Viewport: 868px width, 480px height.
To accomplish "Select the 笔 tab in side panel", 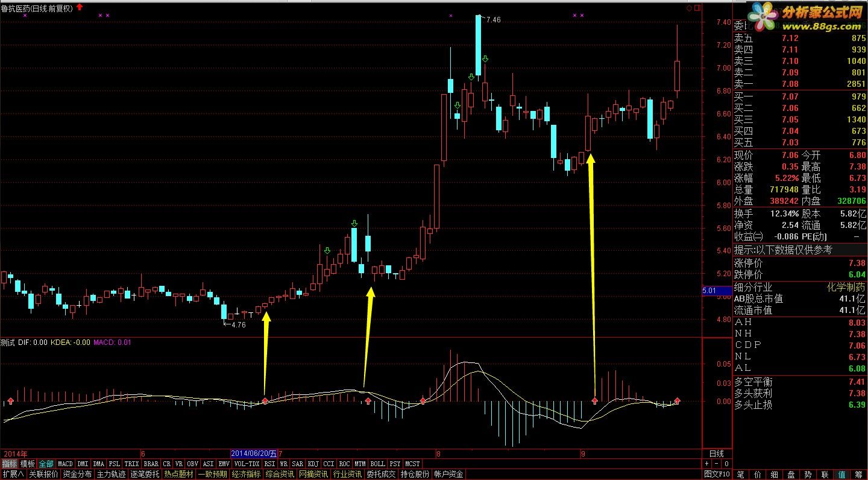I will click(x=740, y=475).
